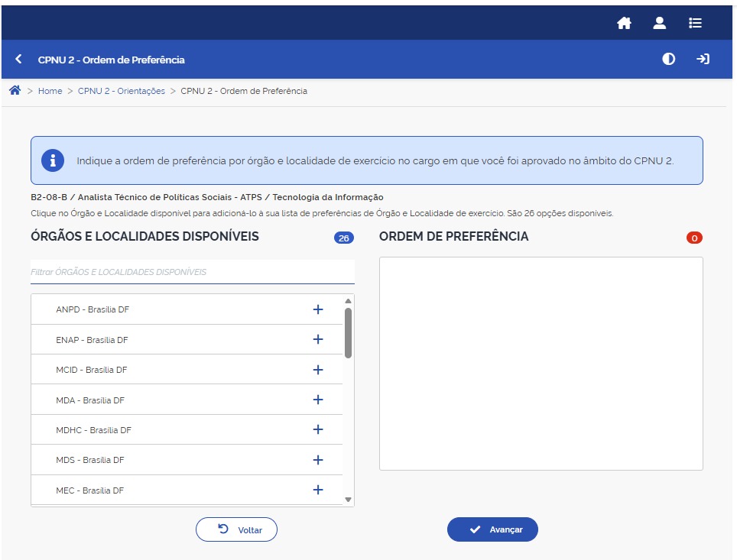This screenshot has height=560, width=737.
Task: Add MCID - Brasília DF with plus
Action: 318,370
